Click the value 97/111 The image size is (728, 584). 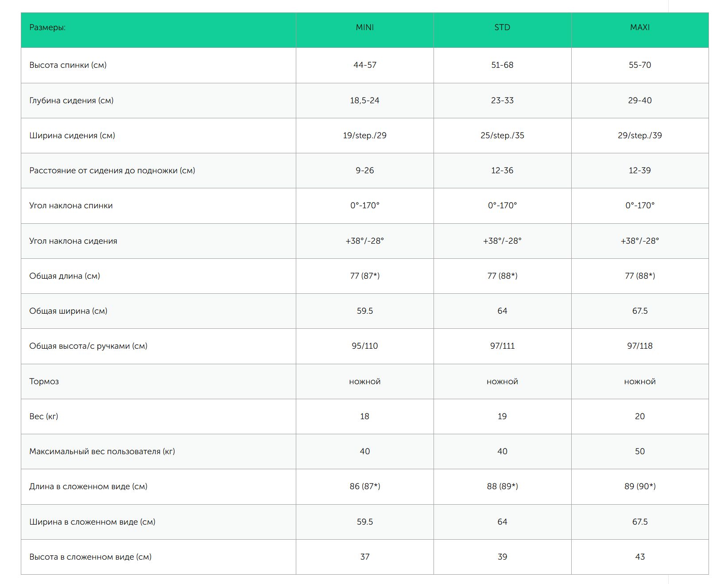click(x=502, y=346)
